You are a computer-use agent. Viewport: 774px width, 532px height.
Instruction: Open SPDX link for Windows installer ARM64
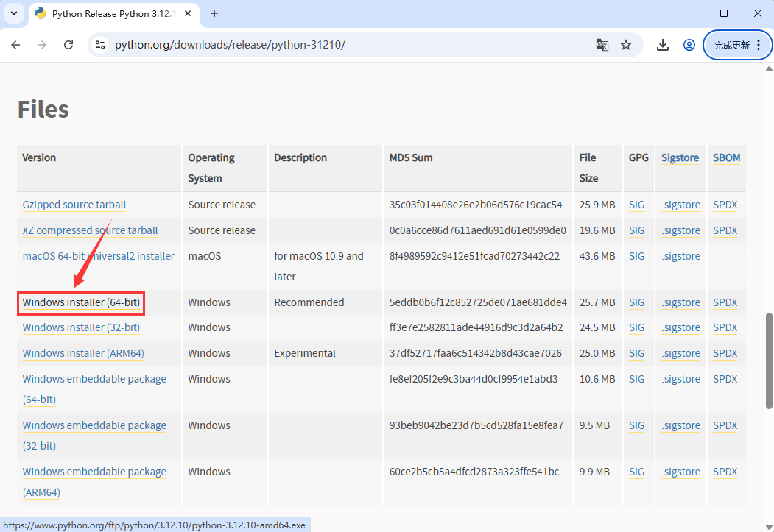pos(725,353)
